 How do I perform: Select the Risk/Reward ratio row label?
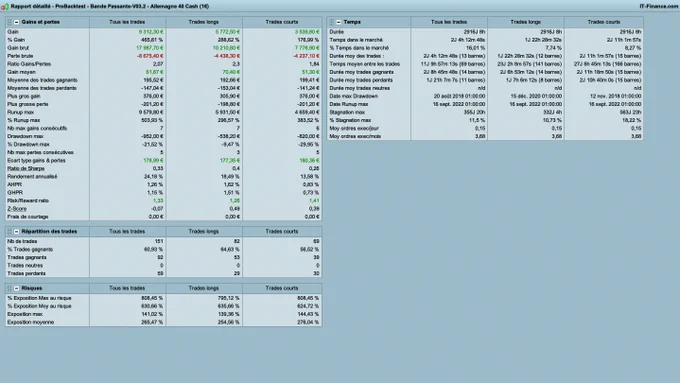coord(28,201)
